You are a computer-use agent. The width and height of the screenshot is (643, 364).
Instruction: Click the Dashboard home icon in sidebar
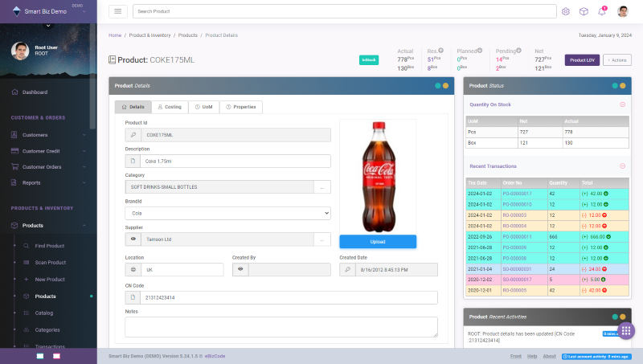point(14,92)
